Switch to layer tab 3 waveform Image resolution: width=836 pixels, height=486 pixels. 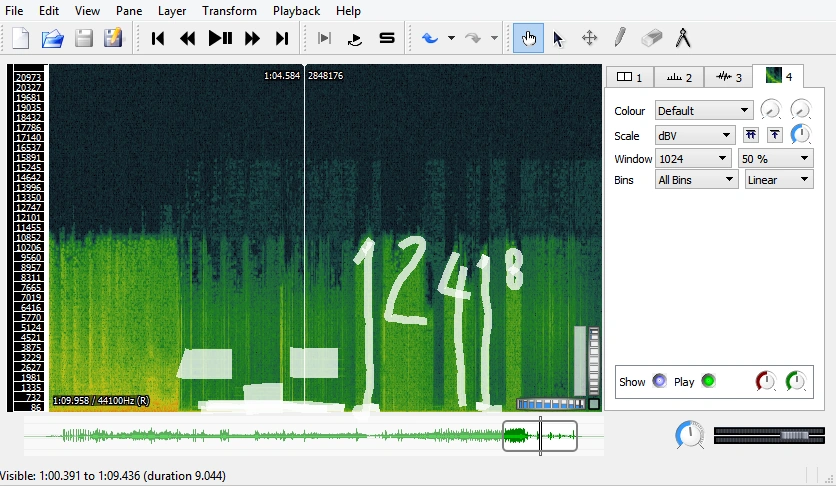[727, 77]
